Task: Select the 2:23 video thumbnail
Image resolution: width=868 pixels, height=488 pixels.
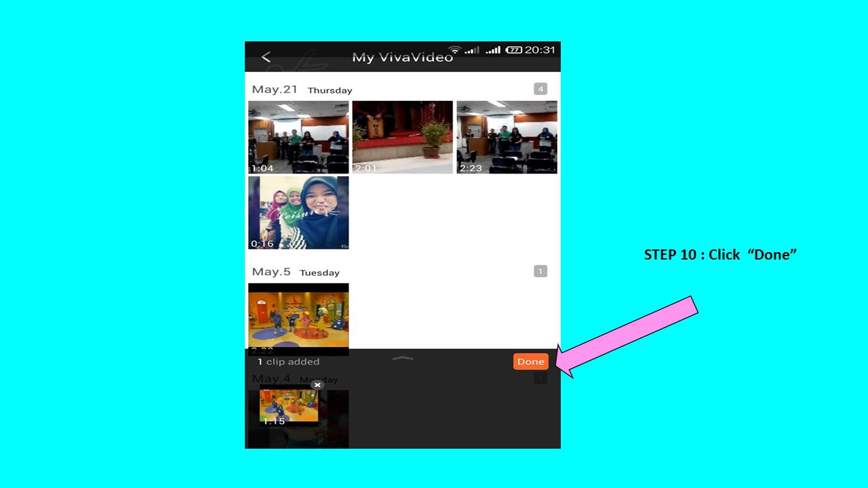Action: tap(507, 138)
